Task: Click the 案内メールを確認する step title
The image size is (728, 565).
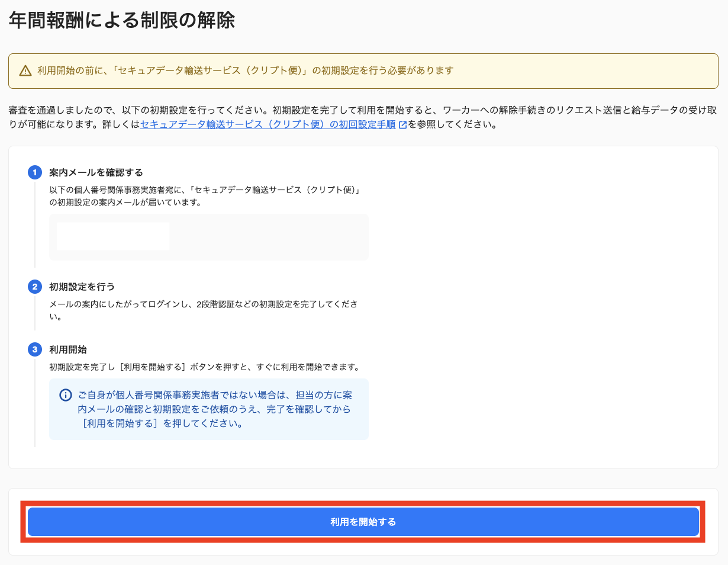Action: point(96,172)
